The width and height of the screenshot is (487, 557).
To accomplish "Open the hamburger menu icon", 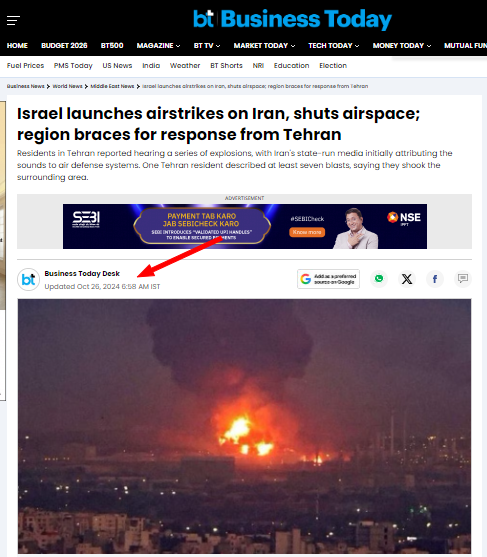I will [x=13, y=21].
